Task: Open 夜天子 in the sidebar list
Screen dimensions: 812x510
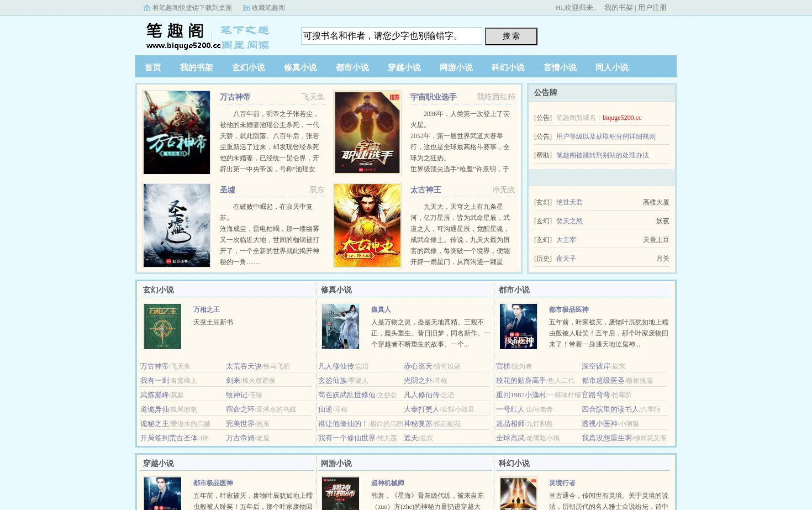Action: (x=566, y=259)
